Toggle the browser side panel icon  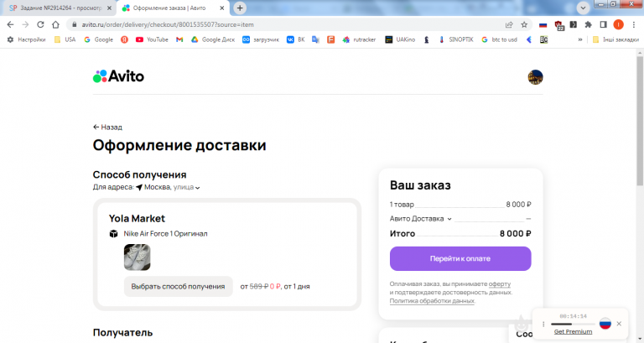(x=604, y=24)
